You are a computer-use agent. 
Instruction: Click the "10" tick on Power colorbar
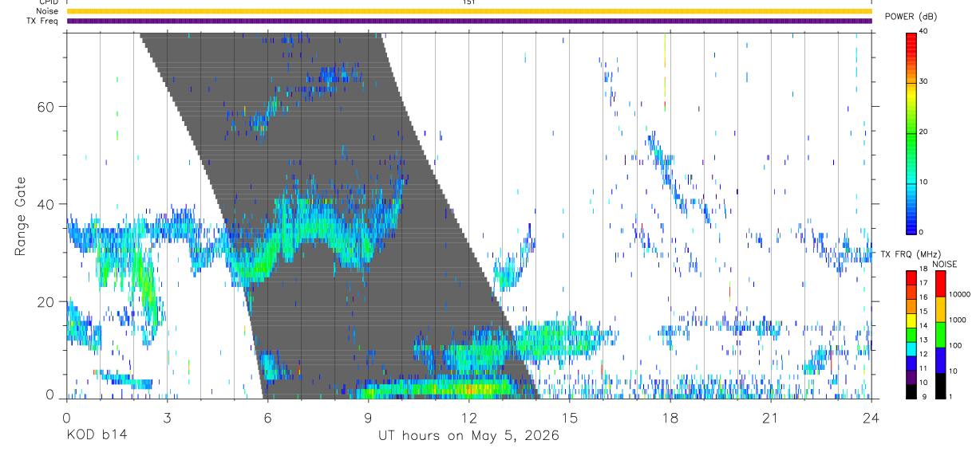coord(923,182)
